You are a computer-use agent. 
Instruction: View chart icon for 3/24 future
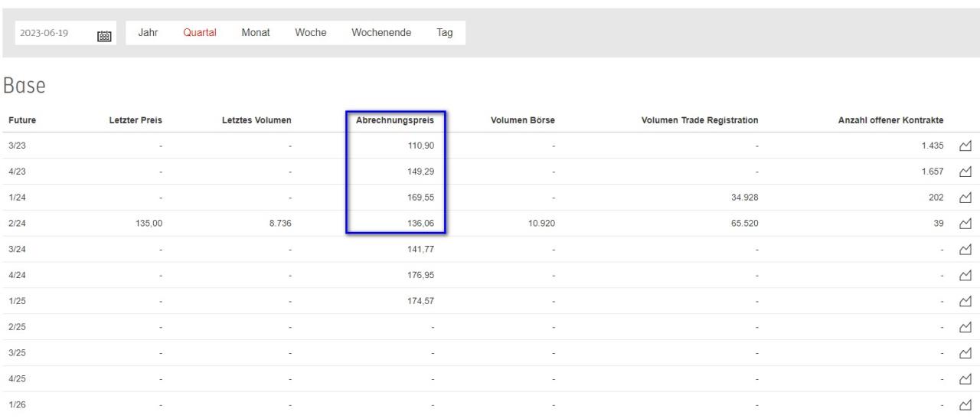point(965,250)
